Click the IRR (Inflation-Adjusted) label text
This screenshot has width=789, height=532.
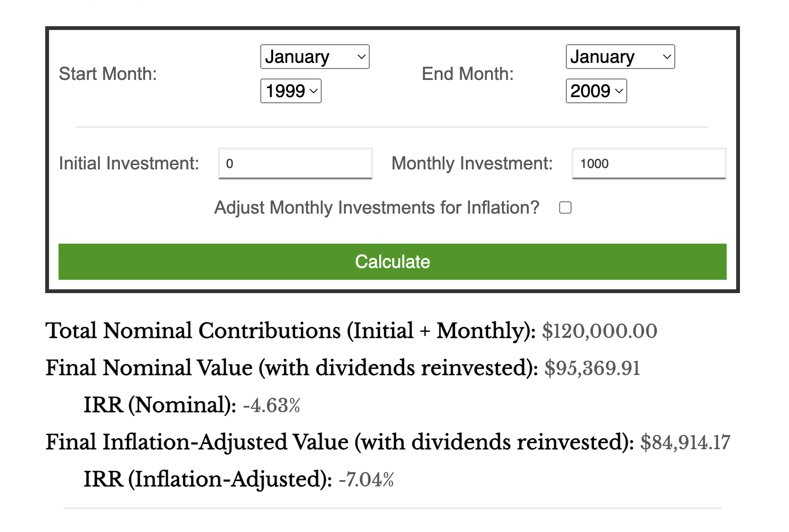tap(207, 480)
